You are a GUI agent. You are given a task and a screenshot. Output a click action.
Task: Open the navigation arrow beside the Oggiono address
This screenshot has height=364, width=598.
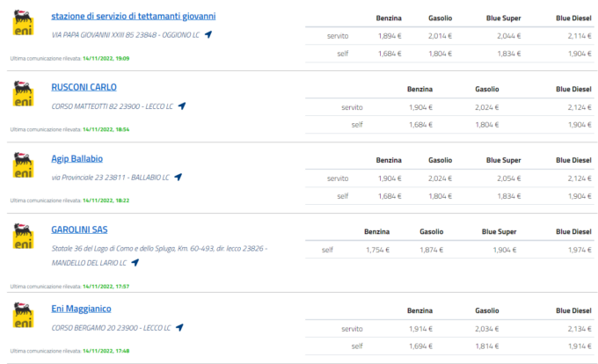point(208,34)
